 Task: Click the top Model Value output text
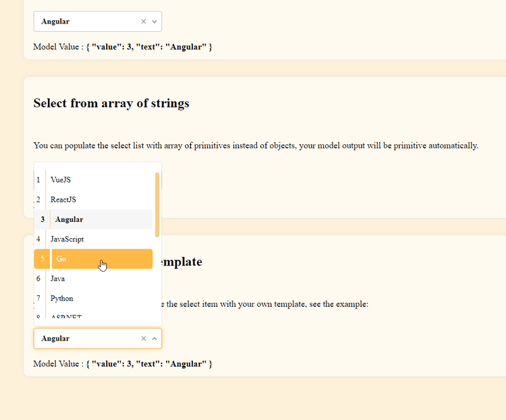click(123, 47)
